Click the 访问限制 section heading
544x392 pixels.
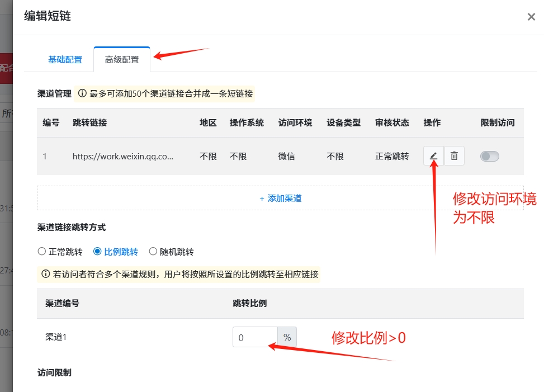54,372
